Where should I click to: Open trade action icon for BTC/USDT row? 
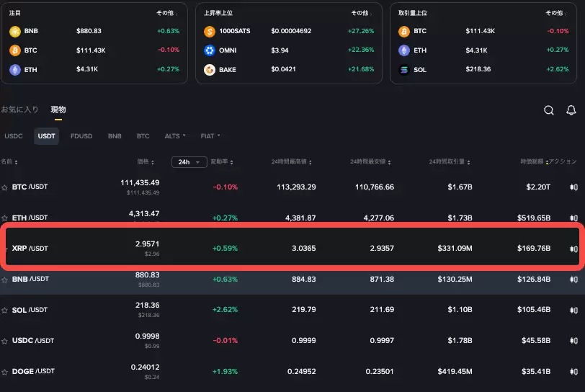click(573, 187)
